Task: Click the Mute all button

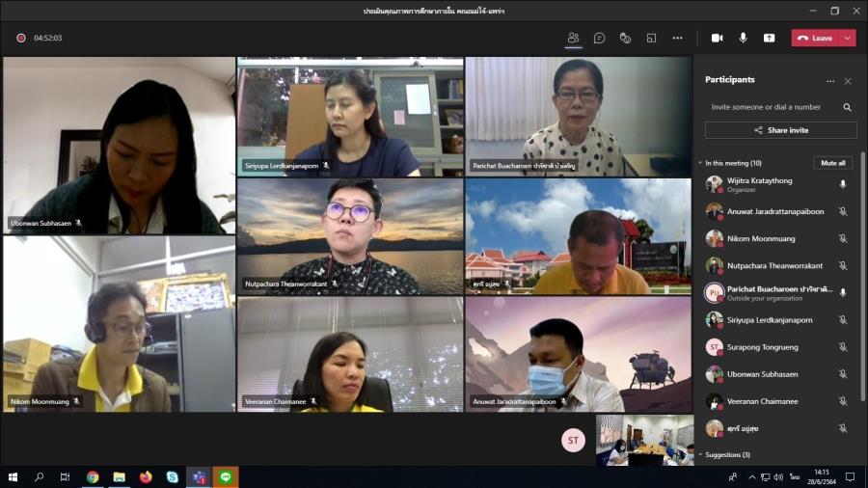Action: tap(832, 163)
